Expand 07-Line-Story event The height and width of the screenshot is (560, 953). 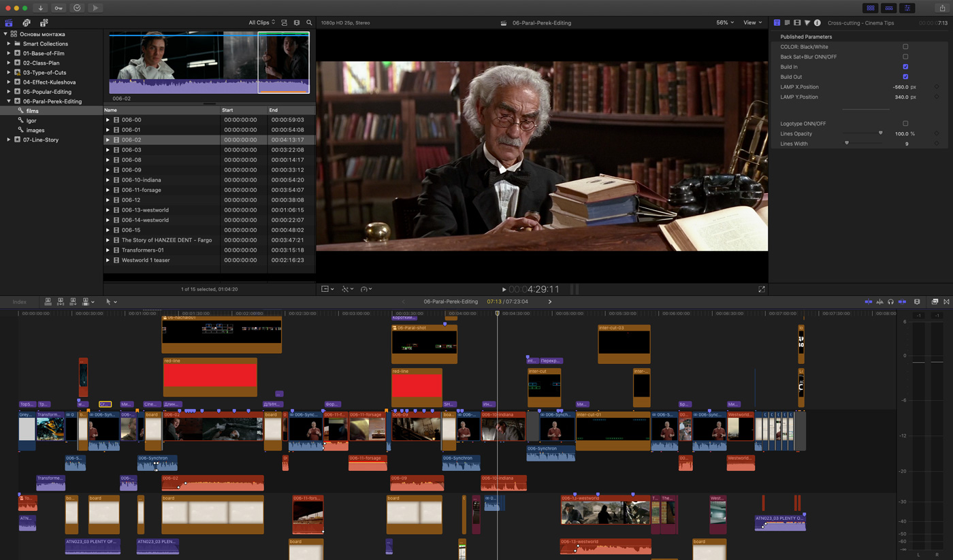click(9, 139)
